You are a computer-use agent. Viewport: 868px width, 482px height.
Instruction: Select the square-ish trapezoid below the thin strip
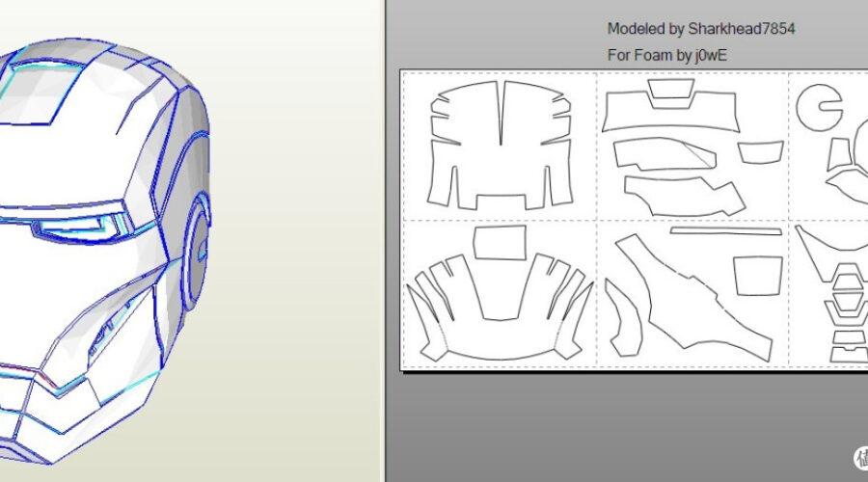(x=758, y=276)
